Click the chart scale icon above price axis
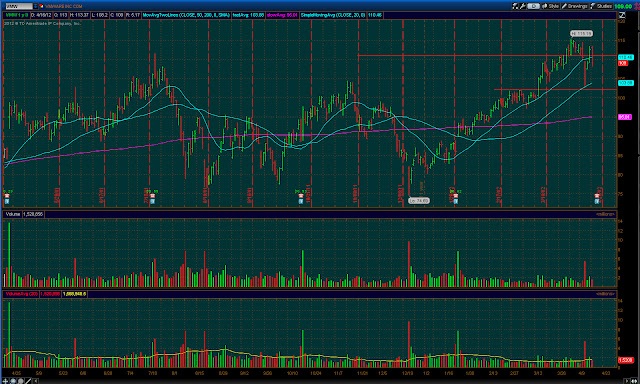640x384 pixels. [x=622, y=15]
